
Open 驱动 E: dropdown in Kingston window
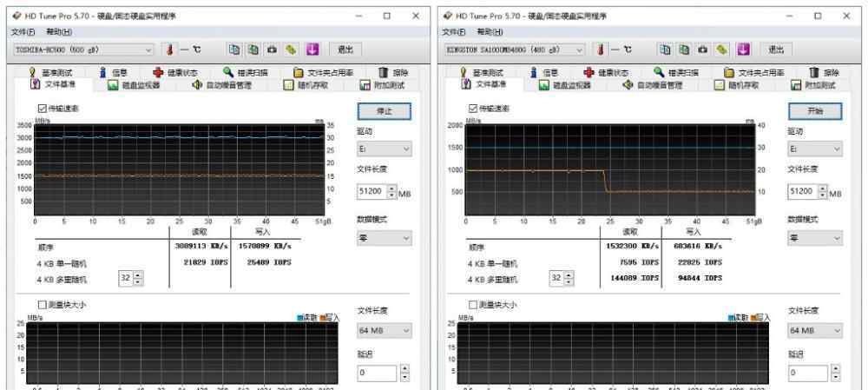coord(815,149)
